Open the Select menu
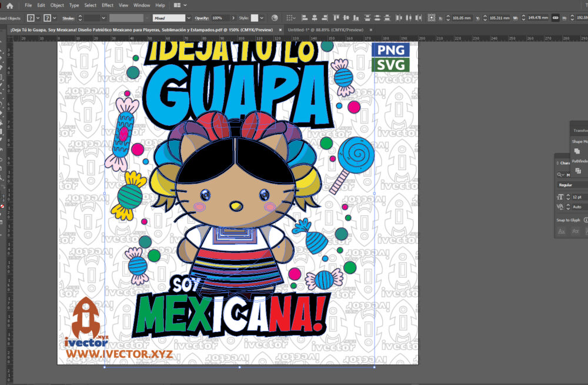The width and height of the screenshot is (588, 385). (91, 5)
